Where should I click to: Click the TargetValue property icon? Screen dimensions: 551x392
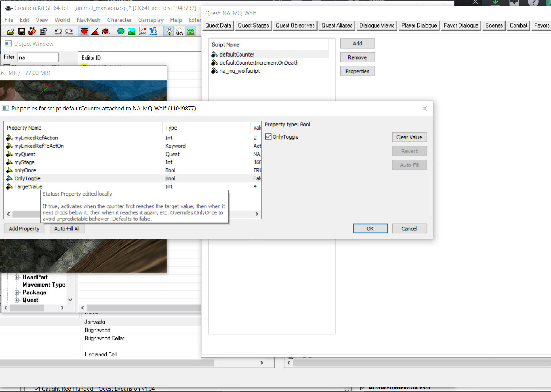pos(10,187)
